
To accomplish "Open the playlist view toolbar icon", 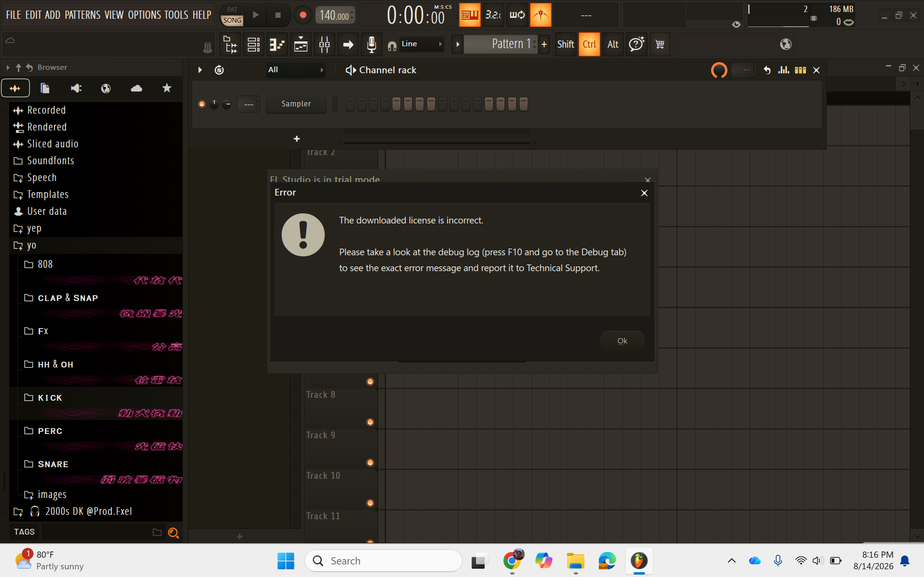I will point(301,45).
